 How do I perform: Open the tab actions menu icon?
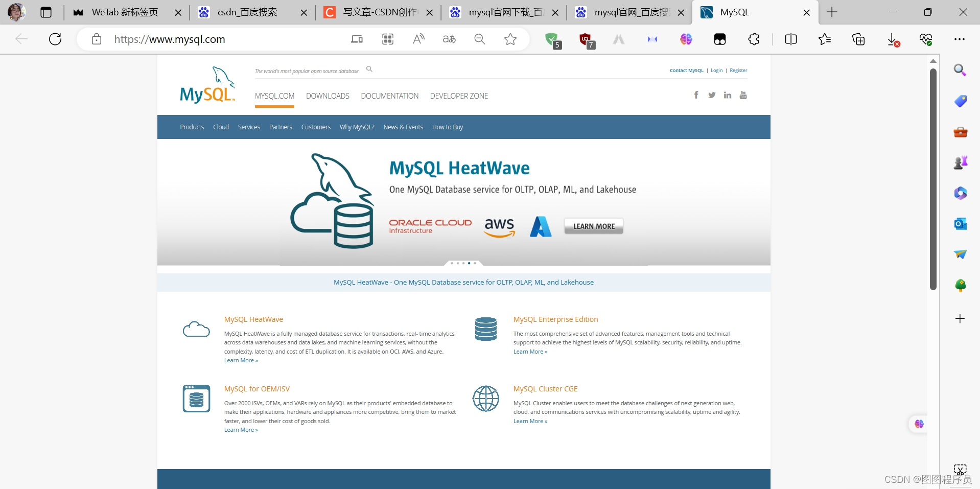[46, 12]
